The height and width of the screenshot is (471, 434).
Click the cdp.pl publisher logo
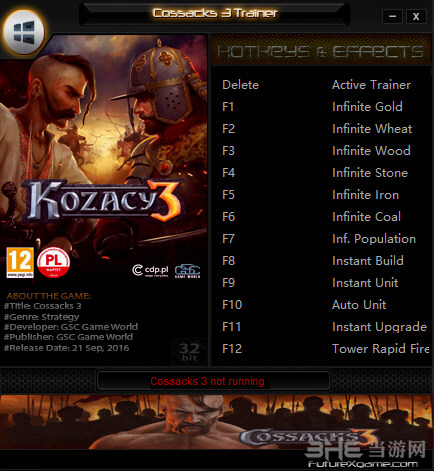[x=150, y=270]
